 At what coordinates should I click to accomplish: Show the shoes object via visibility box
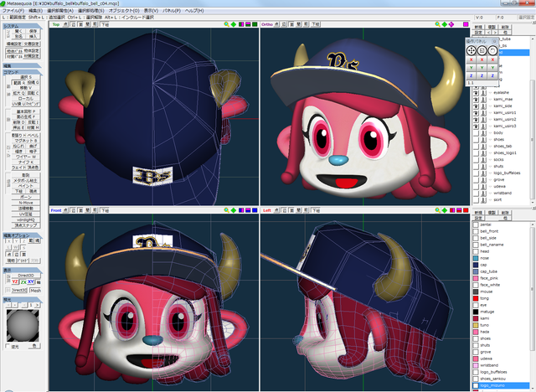pyautogui.click(x=476, y=139)
